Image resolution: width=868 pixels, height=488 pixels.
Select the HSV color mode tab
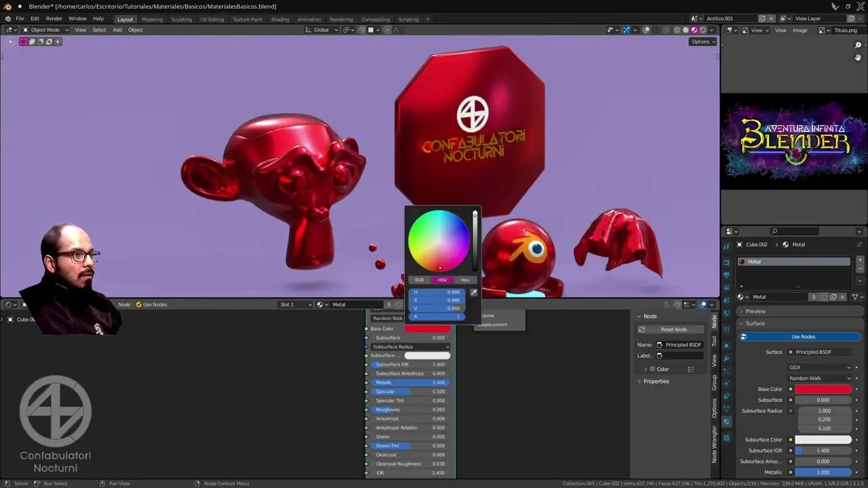point(442,280)
